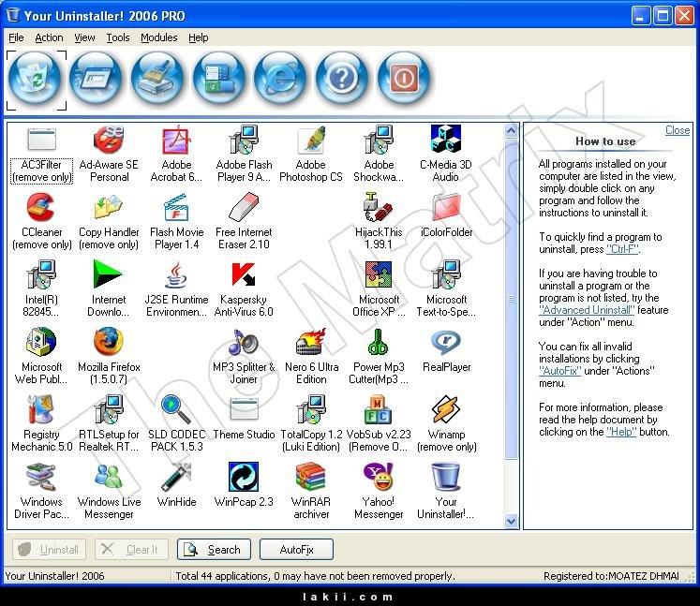Open the File menu

pyautogui.click(x=16, y=37)
